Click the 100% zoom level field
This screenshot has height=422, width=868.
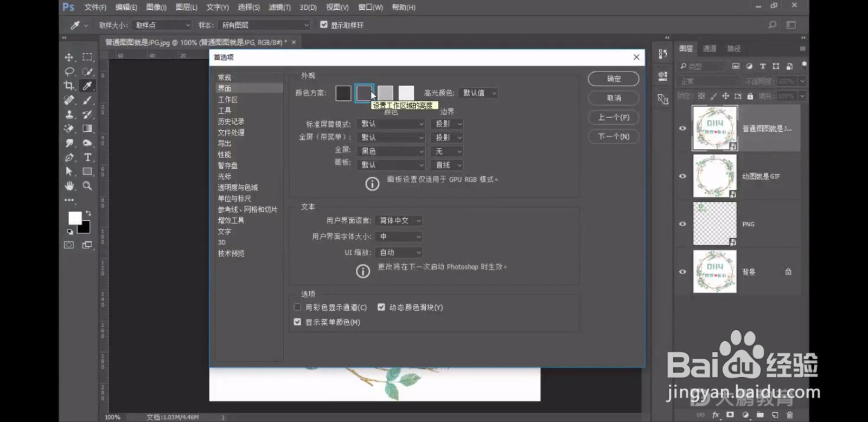113,417
